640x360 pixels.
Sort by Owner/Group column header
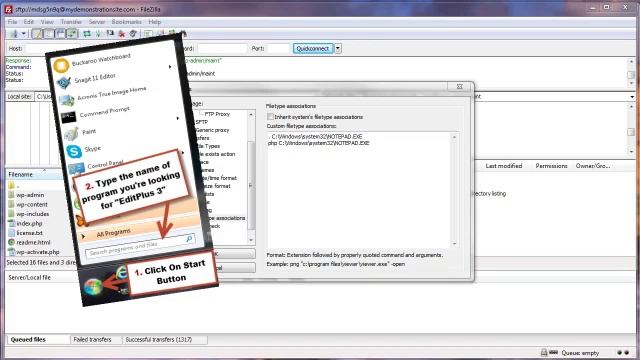(x=593, y=166)
